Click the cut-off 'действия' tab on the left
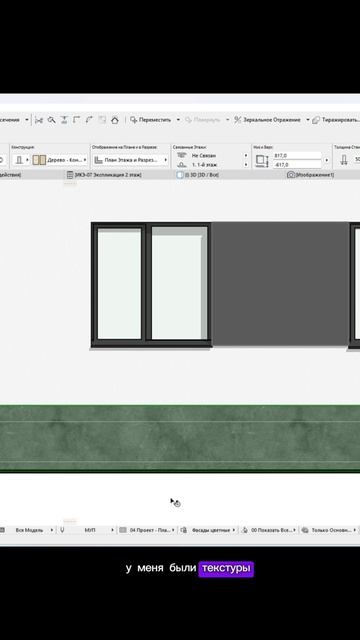Screen dimensions: 360x640 coord(10,175)
